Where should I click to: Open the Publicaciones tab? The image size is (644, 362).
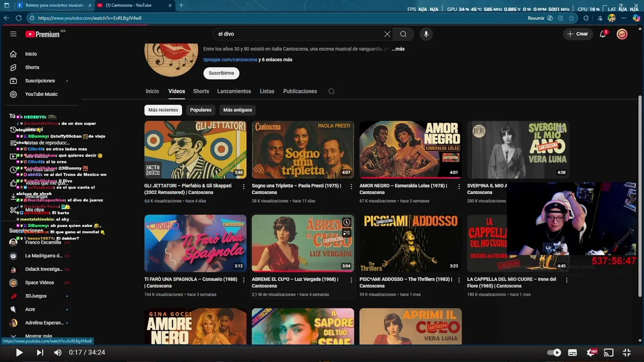click(300, 92)
